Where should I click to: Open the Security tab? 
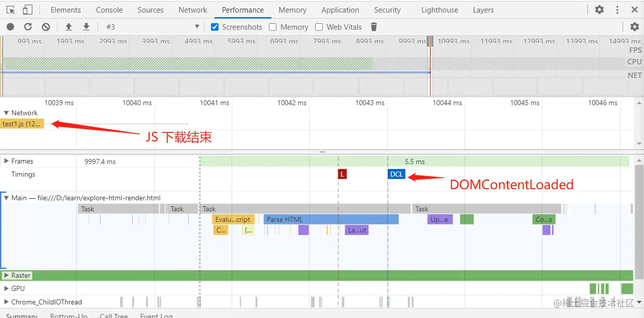pyautogui.click(x=387, y=10)
